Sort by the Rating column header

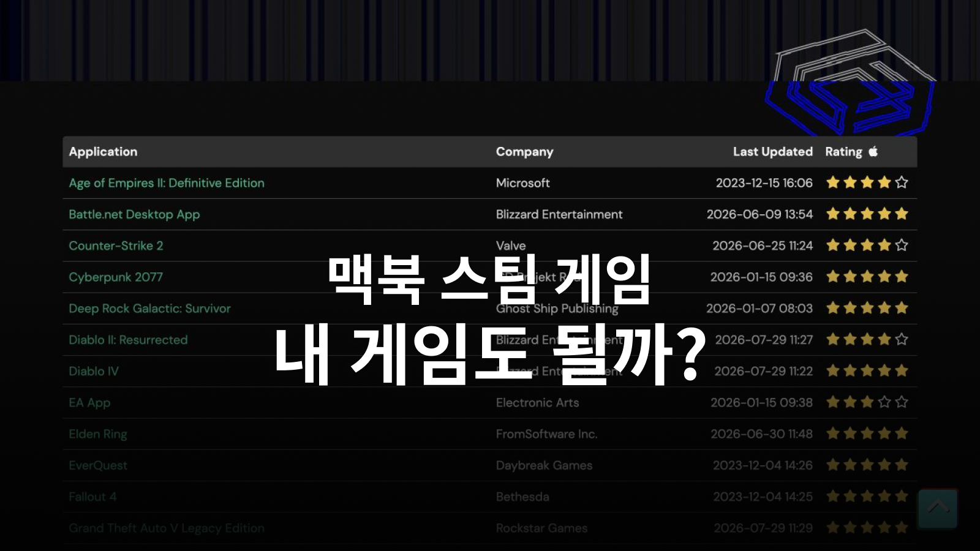843,152
